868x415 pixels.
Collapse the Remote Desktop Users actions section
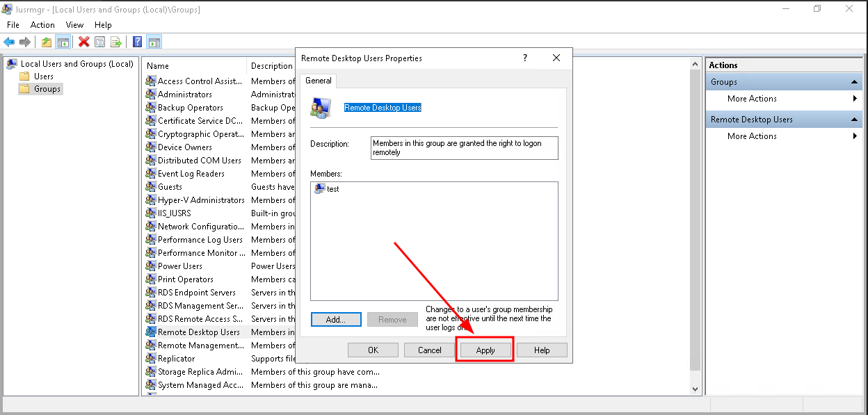855,120
